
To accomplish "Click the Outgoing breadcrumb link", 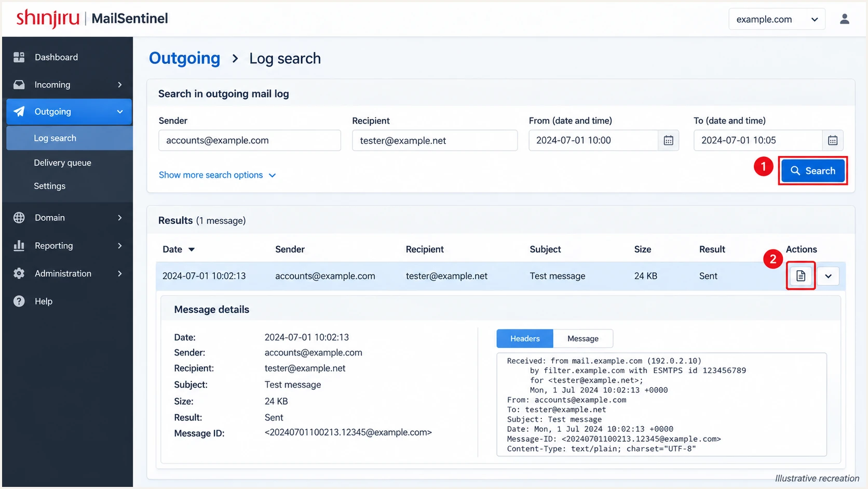I will [x=184, y=58].
